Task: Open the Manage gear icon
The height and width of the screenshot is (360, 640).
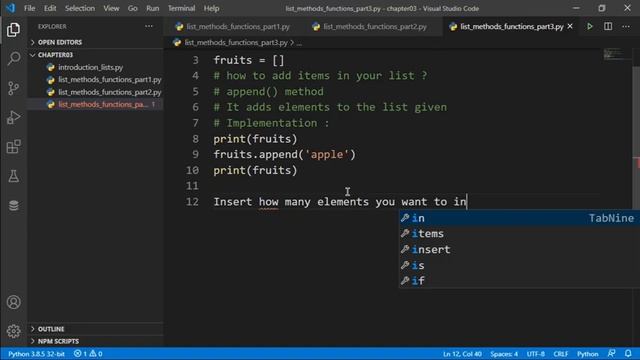Action: (x=13, y=331)
